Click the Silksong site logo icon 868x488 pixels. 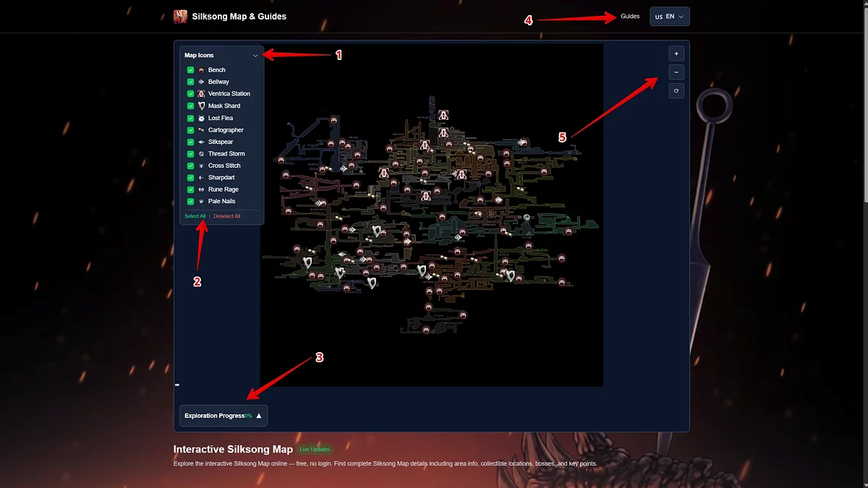click(180, 16)
